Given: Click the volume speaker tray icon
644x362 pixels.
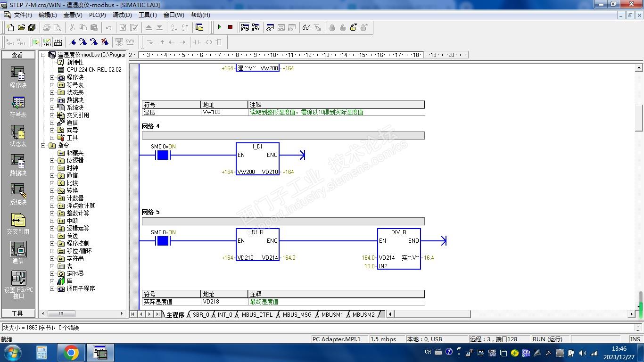Looking at the screenshot, I should (x=582, y=353).
